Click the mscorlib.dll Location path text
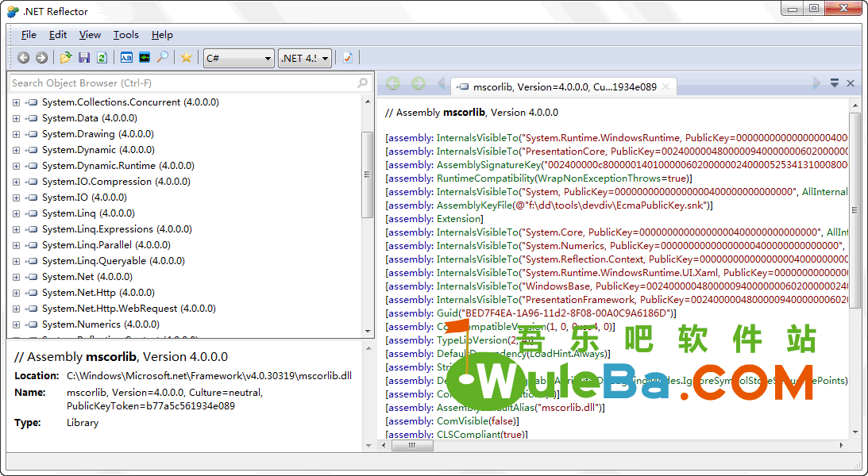868x476 pixels. (x=209, y=376)
